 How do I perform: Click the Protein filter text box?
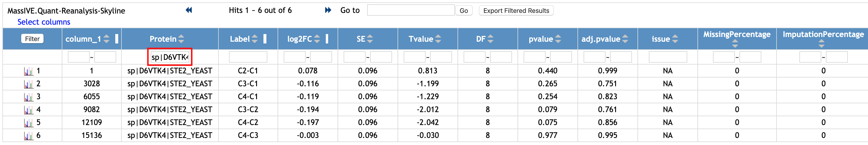[170, 57]
